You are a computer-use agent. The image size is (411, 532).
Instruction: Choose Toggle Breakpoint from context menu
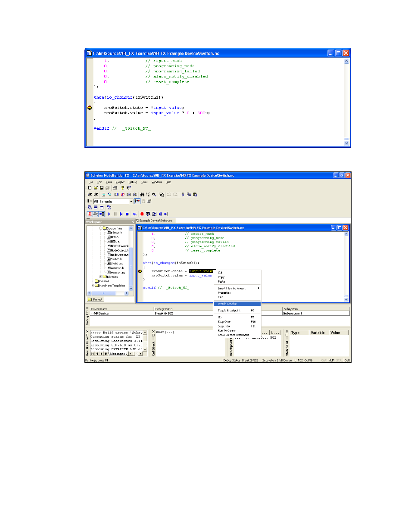tap(237, 310)
